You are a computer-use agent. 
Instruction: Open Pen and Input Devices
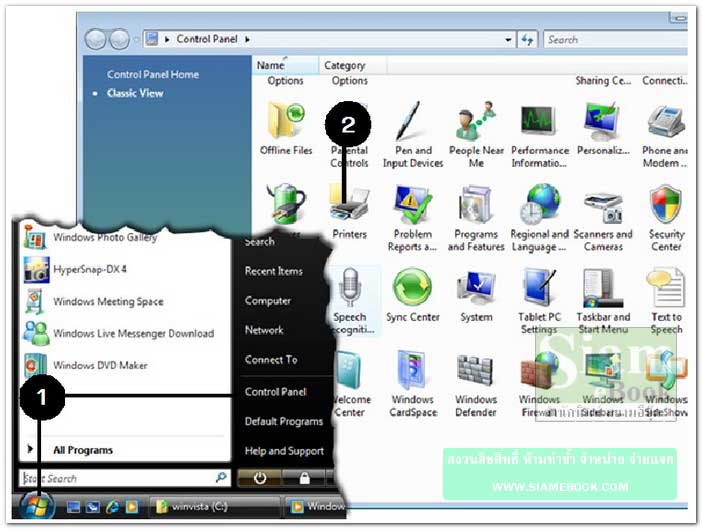click(x=413, y=135)
